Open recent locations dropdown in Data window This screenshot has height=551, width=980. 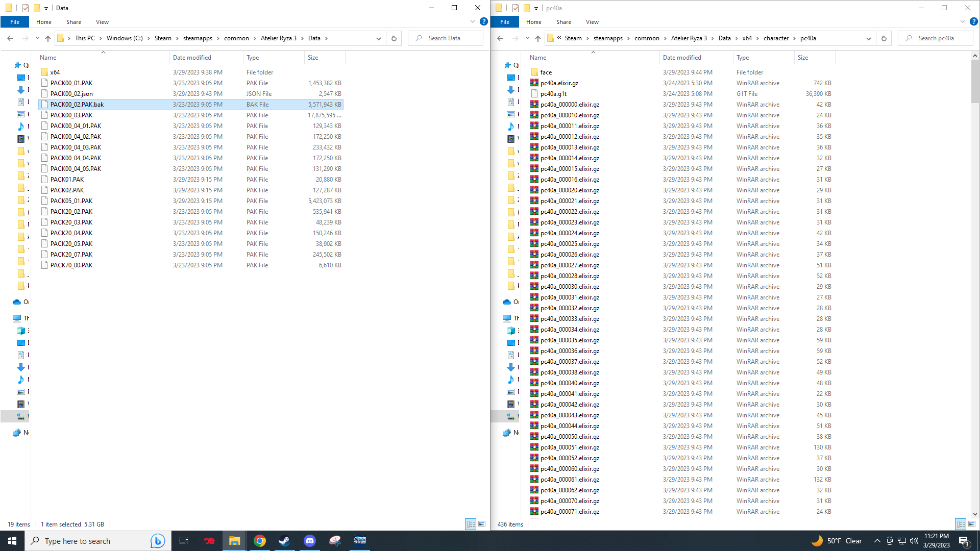coord(37,38)
